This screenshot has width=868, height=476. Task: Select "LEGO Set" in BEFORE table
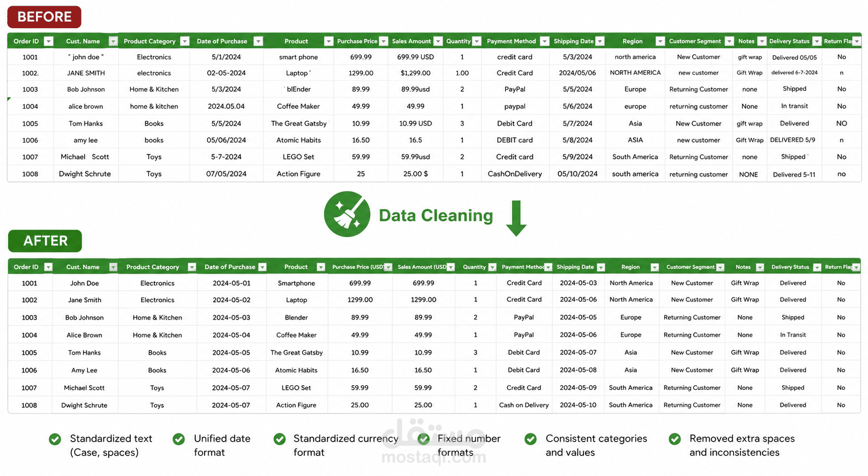[298, 157]
